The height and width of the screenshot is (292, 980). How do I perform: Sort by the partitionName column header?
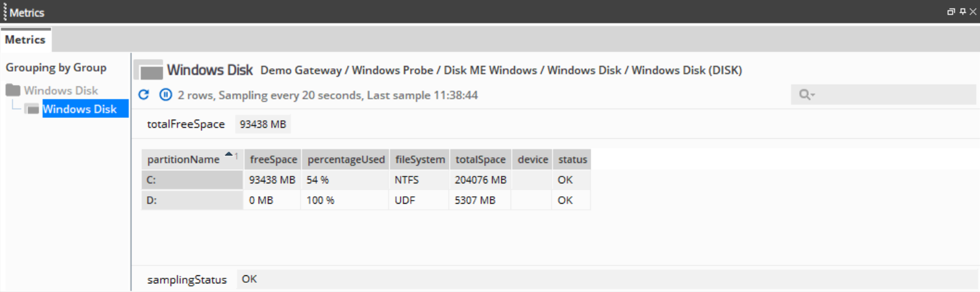coord(183,159)
